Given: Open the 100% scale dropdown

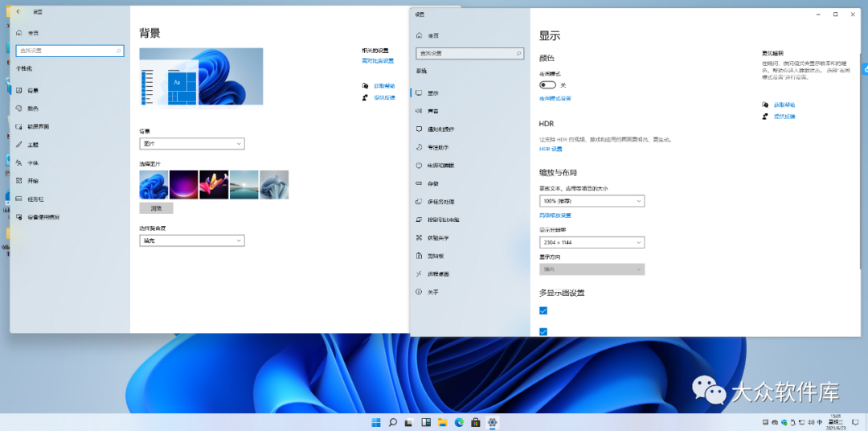Looking at the screenshot, I should (x=592, y=200).
